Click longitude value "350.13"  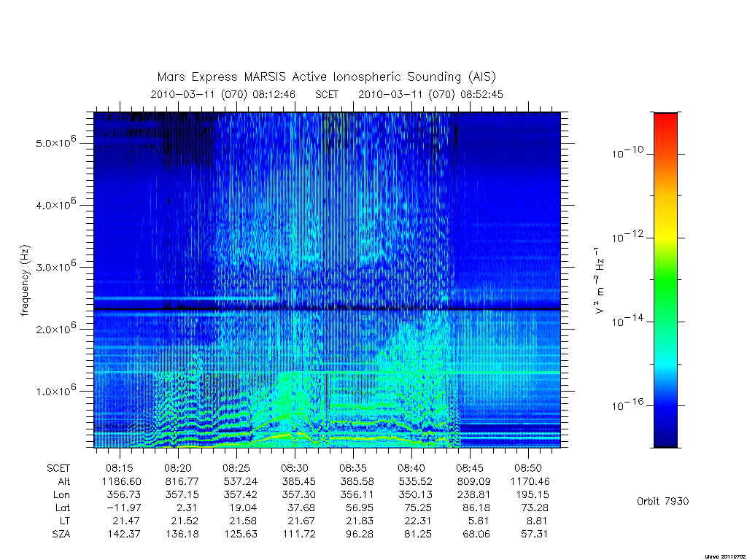click(415, 495)
